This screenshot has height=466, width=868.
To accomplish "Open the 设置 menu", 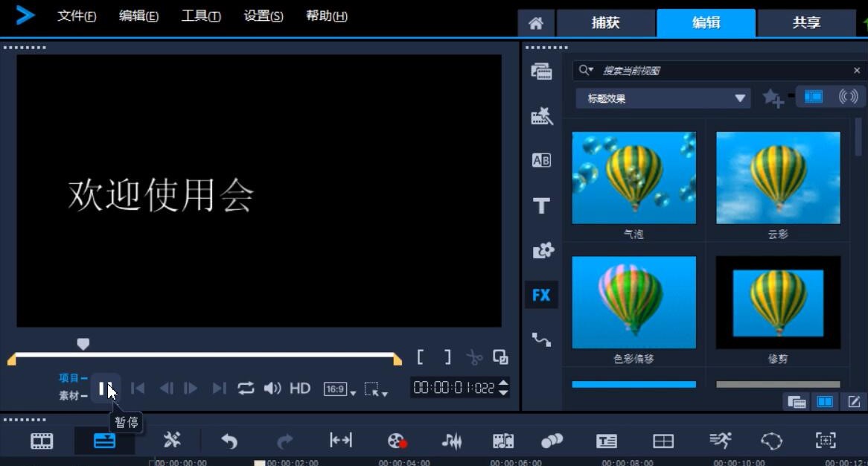I will (264, 16).
